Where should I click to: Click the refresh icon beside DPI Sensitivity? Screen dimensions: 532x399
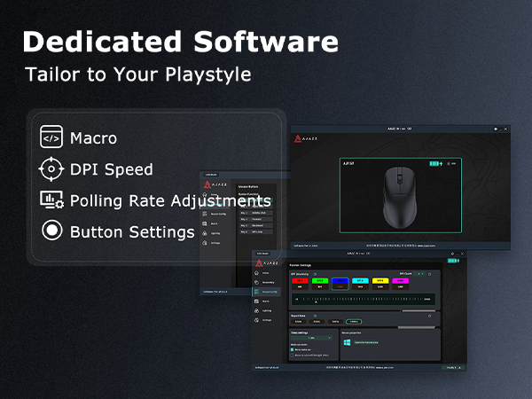(x=315, y=274)
